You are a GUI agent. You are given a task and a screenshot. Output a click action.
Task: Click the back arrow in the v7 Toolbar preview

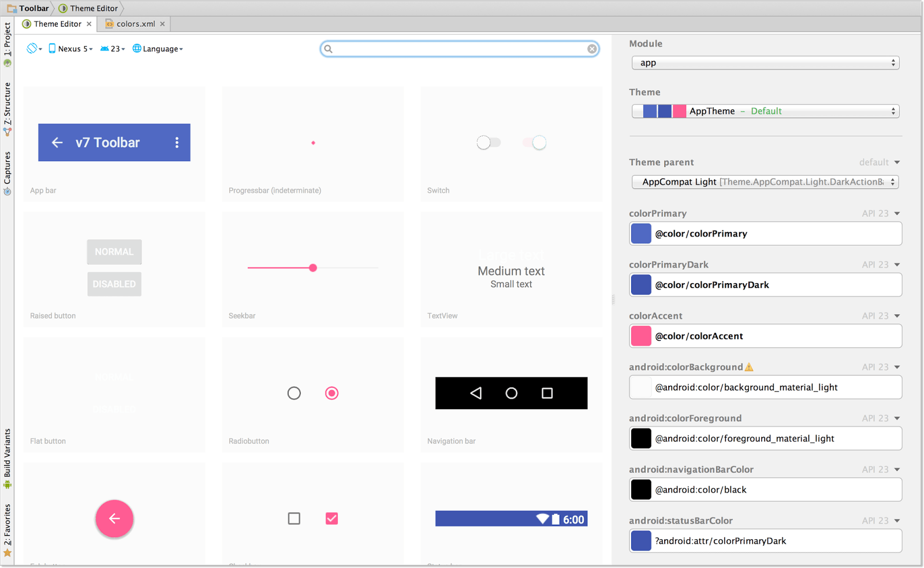pos(57,142)
